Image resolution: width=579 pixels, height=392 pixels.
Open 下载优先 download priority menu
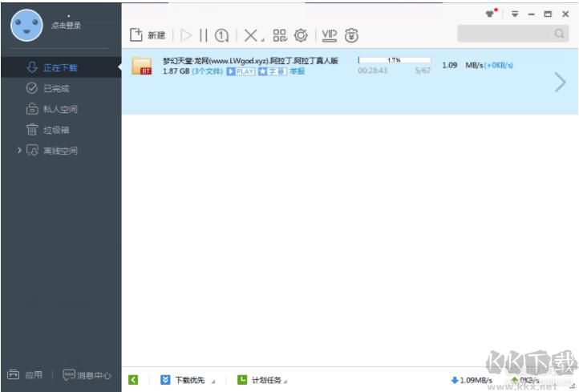point(188,380)
